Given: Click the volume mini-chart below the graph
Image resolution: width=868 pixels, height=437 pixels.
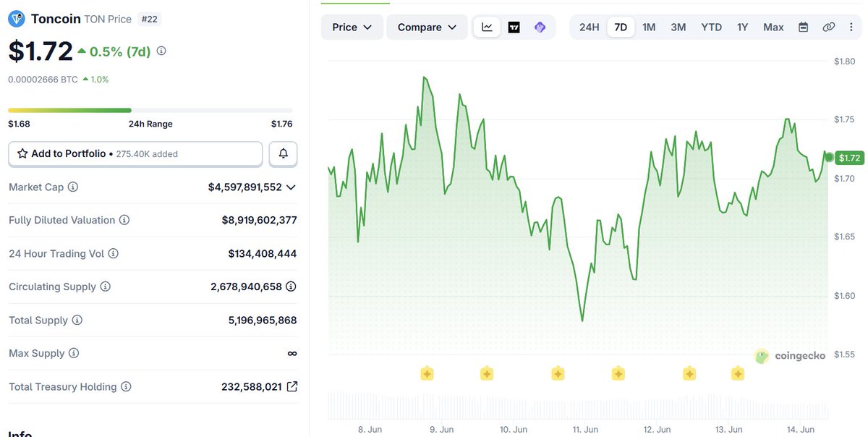Looking at the screenshot, I should tap(579, 405).
